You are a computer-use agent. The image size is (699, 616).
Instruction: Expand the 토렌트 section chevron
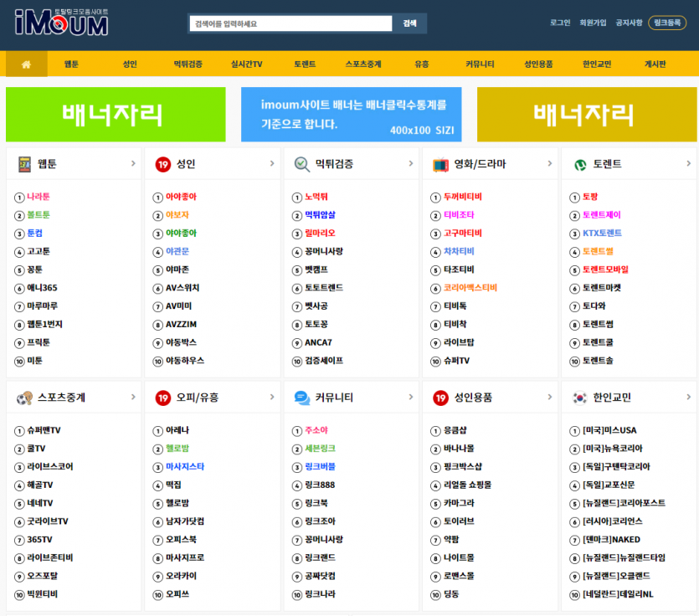point(688,163)
